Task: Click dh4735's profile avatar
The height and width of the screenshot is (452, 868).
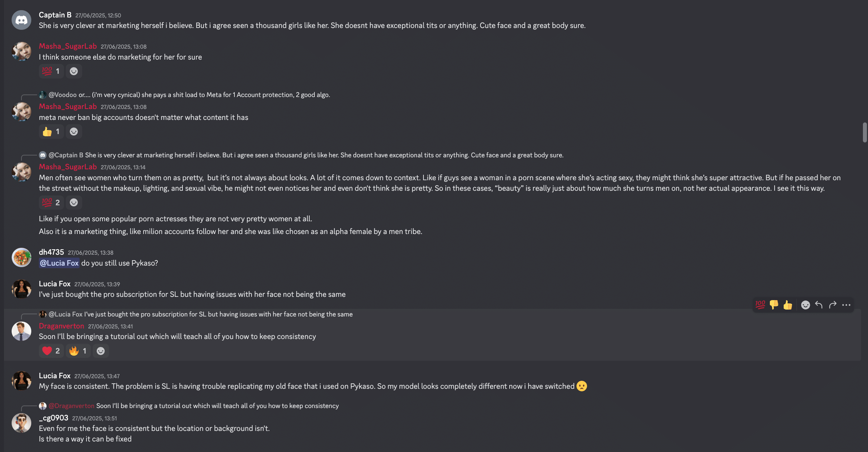Action: (21, 257)
